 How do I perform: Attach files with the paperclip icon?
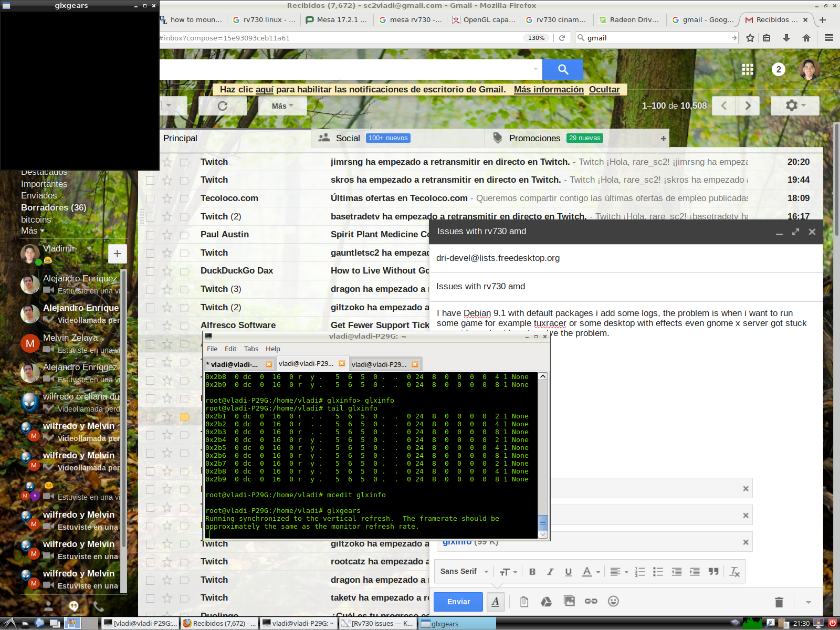coord(524,602)
